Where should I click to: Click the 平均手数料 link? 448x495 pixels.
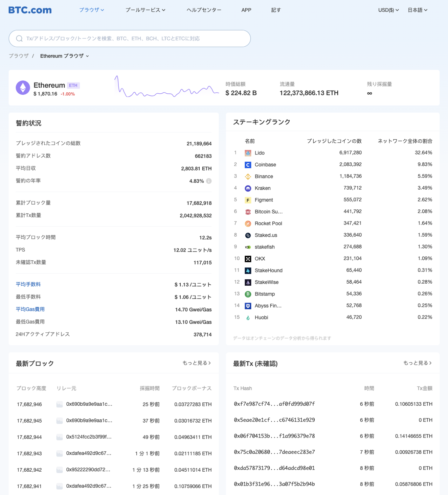point(28,284)
